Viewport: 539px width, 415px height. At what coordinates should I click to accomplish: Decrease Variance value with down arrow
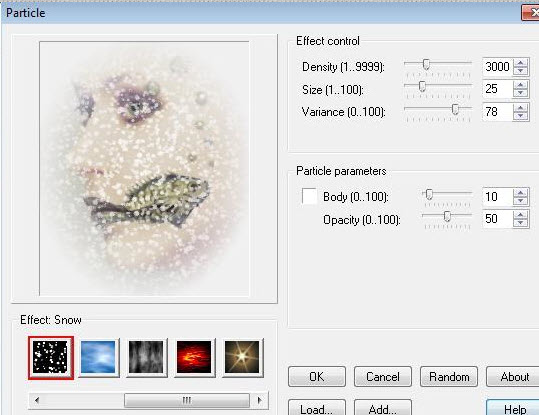point(521,116)
